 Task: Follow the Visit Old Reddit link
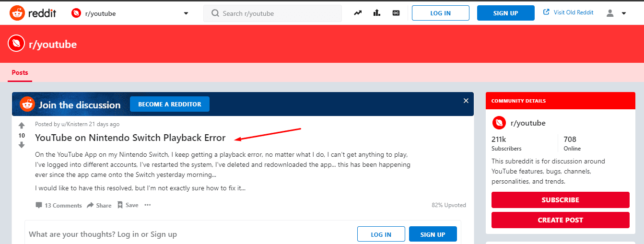coord(574,12)
